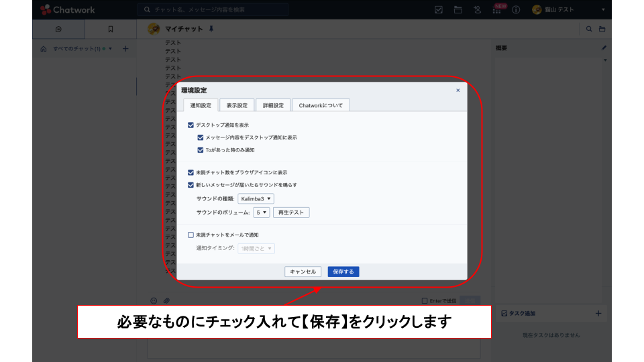Toggle Toがあった時のみ通知 checkbox
The image size is (644, 362).
(x=201, y=150)
